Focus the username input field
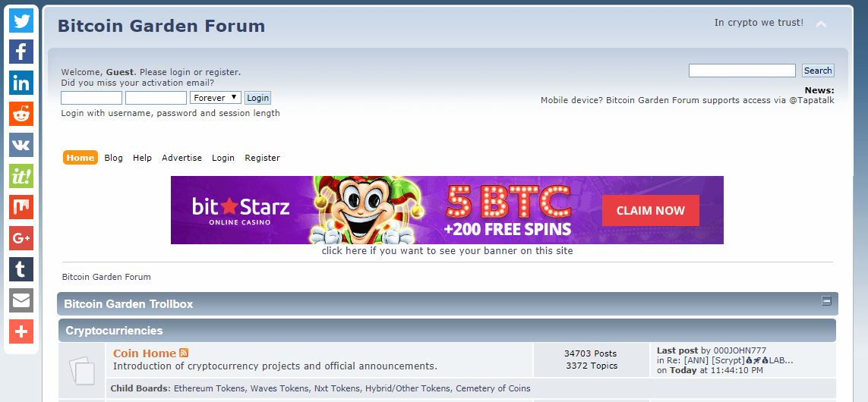 coord(91,98)
